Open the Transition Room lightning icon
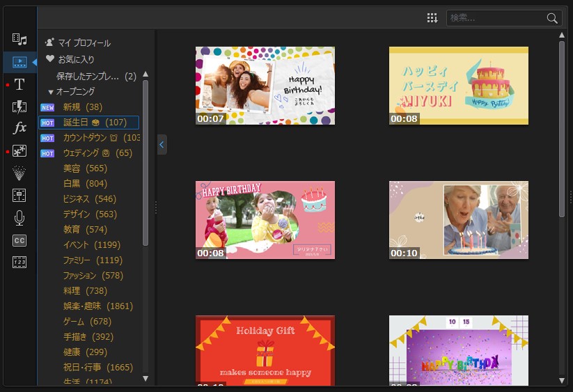 [x=19, y=107]
